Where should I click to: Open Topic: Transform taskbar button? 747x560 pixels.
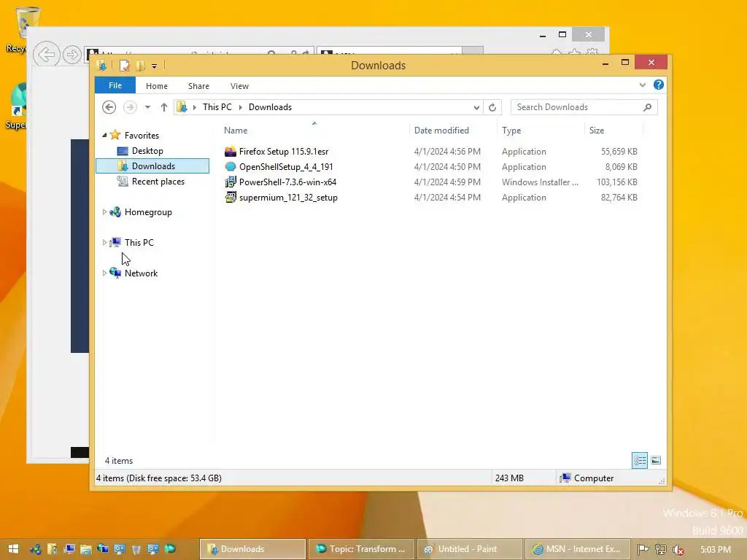(361, 549)
